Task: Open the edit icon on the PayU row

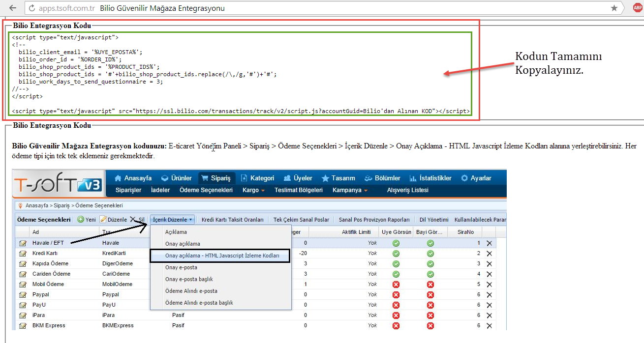Action: [23, 305]
